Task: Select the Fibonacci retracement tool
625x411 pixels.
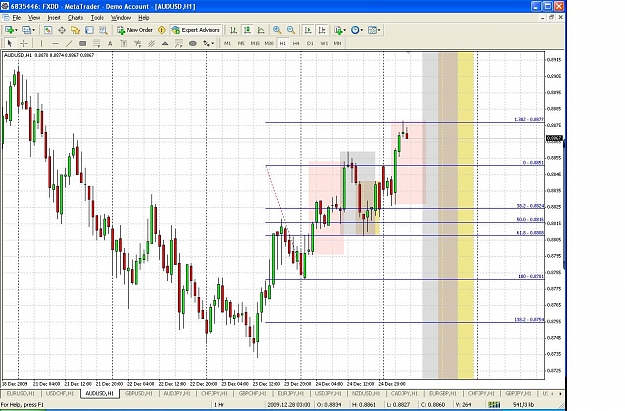Action: (x=96, y=43)
